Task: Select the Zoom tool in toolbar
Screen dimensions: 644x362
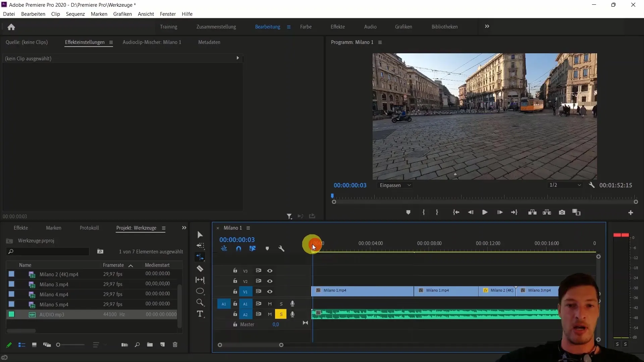Action: (200, 302)
